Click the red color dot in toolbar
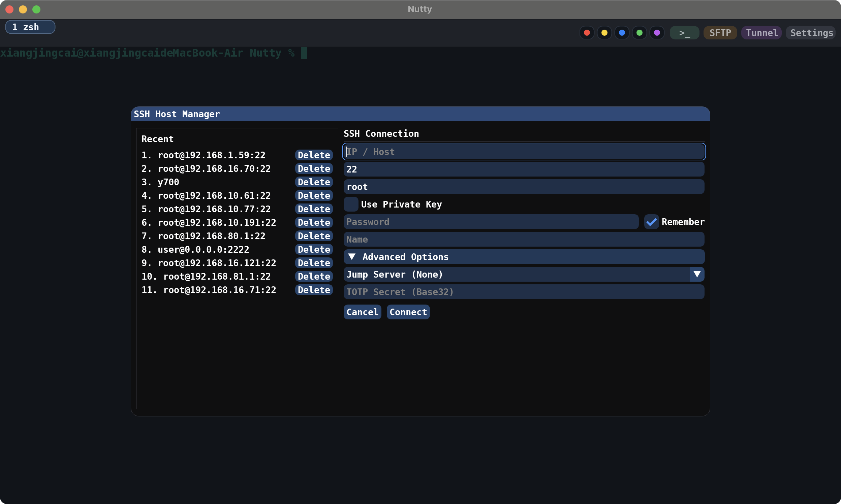Image resolution: width=841 pixels, height=504 pixels. coord(587,33)
